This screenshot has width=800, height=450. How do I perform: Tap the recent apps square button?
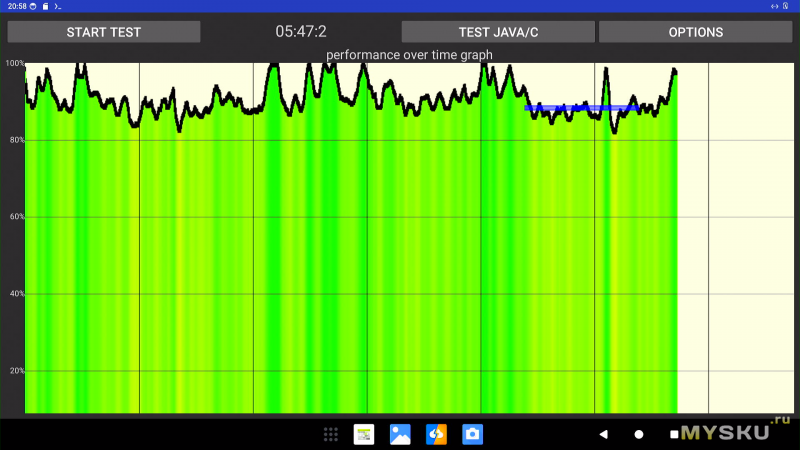pos(674,434)
